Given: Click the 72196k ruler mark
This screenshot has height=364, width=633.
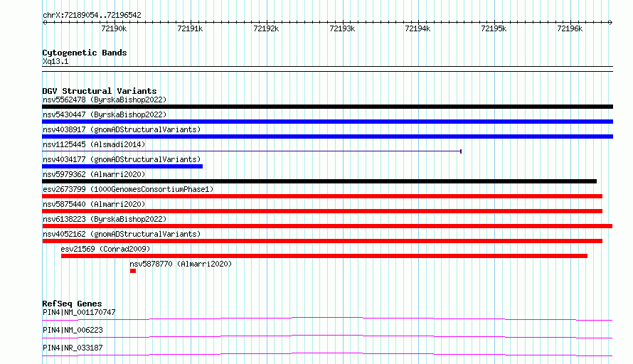Looking at the screenshot, I should pyautogui.click(x=570, y=28).
